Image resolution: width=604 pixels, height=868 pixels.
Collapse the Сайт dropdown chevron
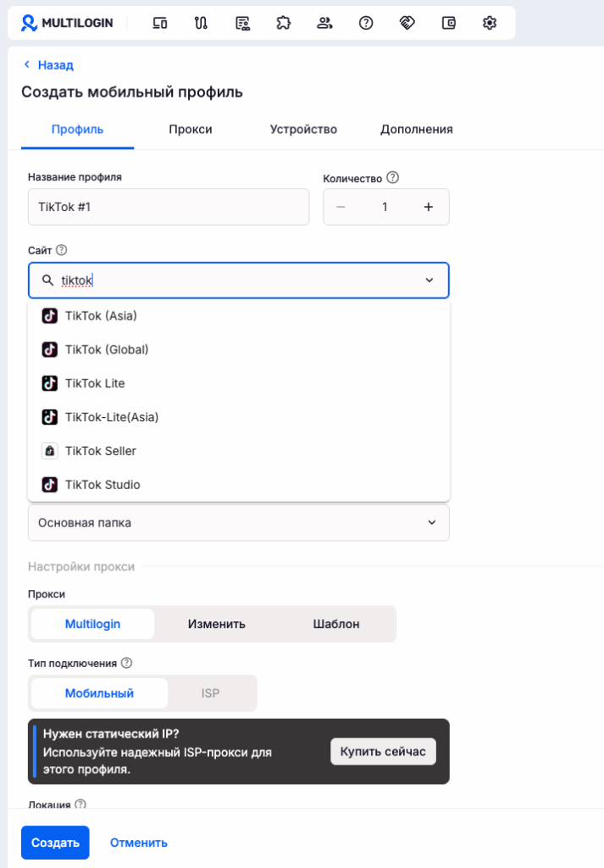pyautogui.click(x=429, y=280)
